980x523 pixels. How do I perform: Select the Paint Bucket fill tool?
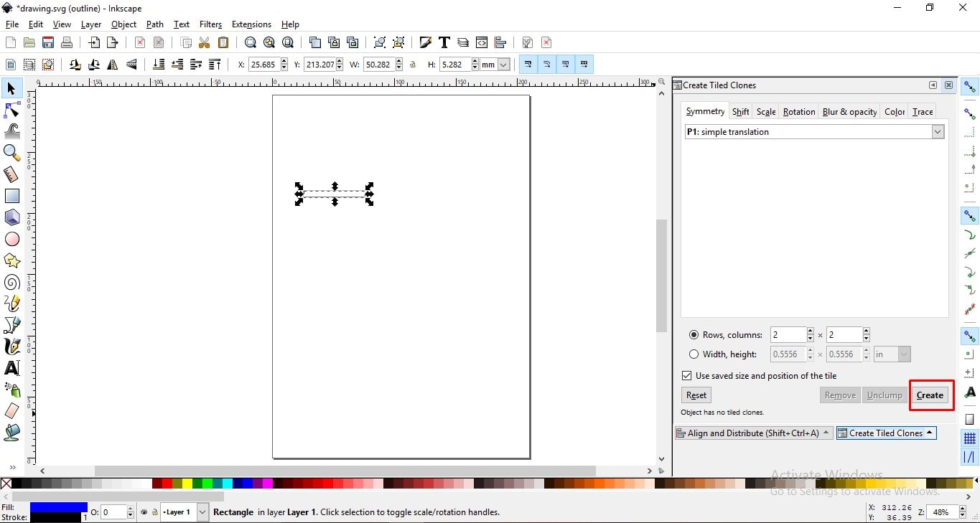pyautogui.click(x=11, y=433)
